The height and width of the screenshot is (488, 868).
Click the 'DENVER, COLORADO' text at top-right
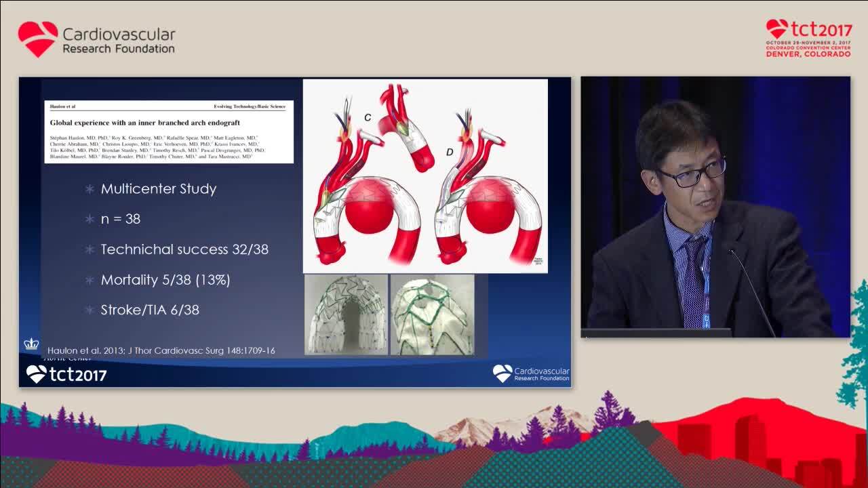click(808, 54)
